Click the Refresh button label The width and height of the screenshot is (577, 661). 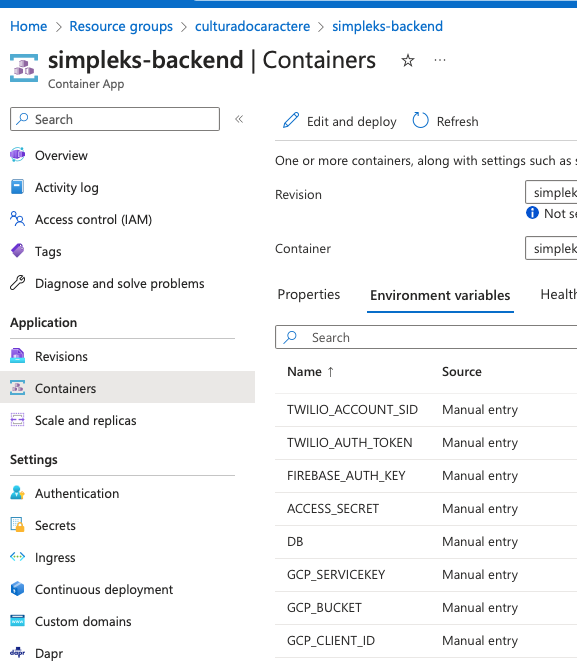(457, 121)
